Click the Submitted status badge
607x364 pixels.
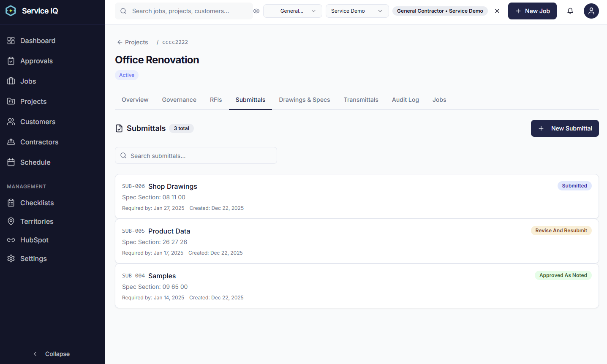(574, 186)
